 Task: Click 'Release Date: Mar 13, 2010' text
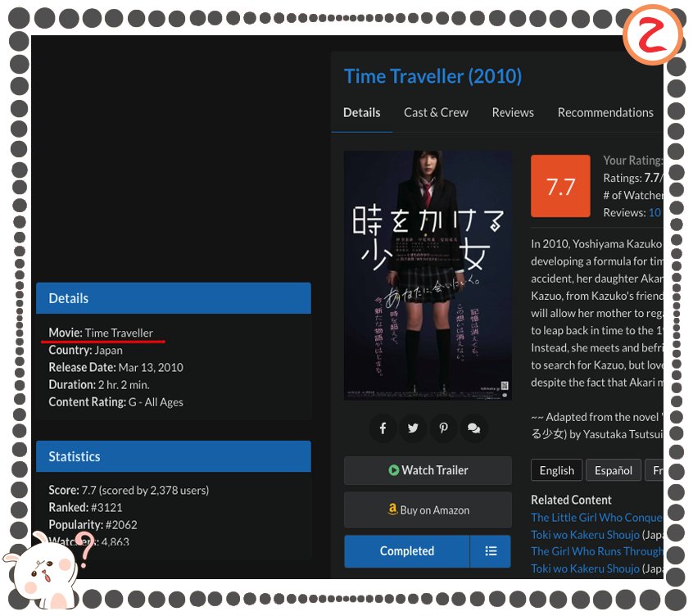(115, 368)
